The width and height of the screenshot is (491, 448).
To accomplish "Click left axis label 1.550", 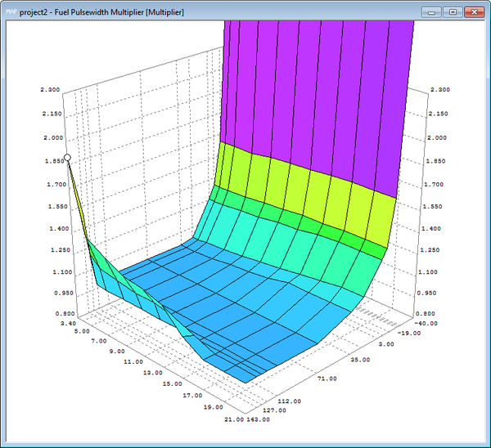I will click(x=57, y=207).
